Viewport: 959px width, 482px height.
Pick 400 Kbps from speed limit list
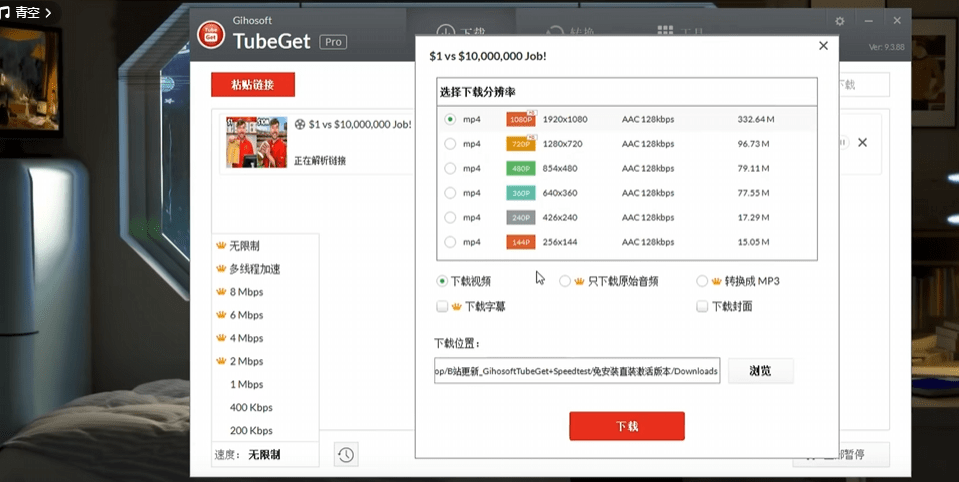click(x=250, y=408)
